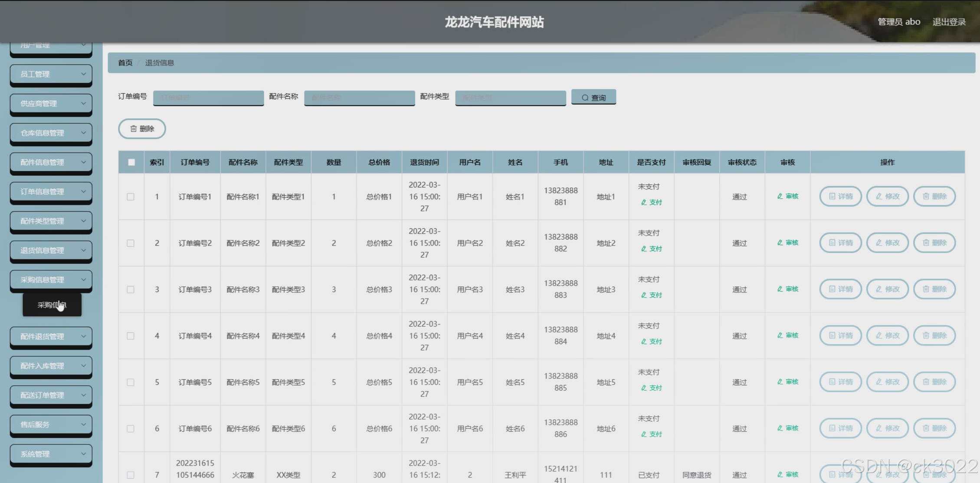Image resolution: width=980 pixels, height=483 pixels.
Task: Toggle the select-all header checkbox
Action: (131, 162)
